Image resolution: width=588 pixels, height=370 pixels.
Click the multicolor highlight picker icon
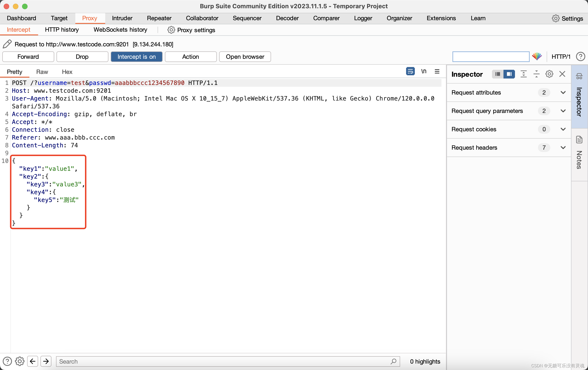(537, 57)
